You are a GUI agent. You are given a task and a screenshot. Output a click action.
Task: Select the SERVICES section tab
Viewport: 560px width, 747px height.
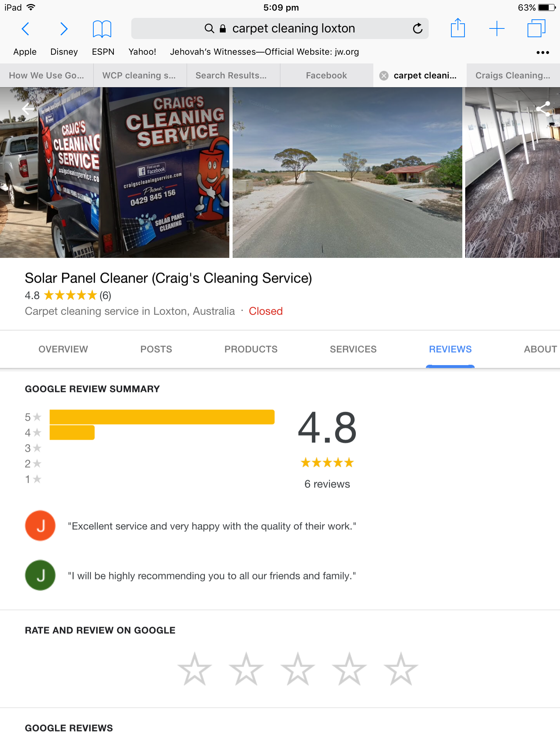click(353, 349)
